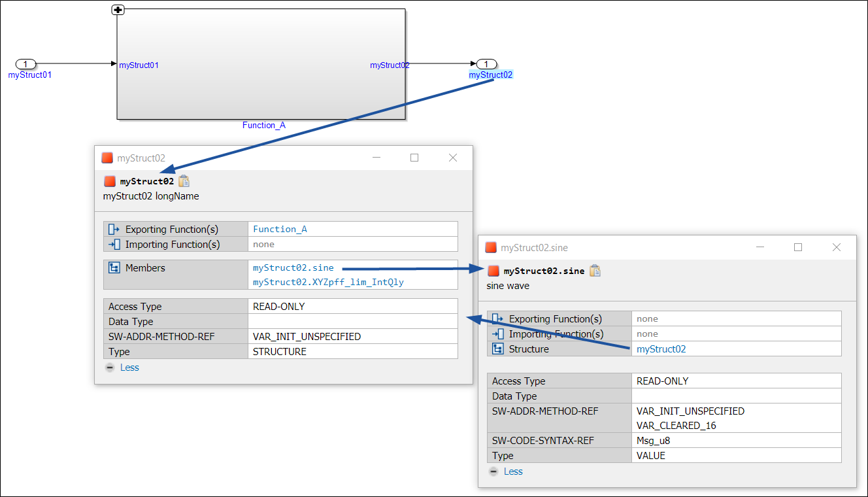
Task: Open the Function_A exporting function link
Action: (280, 230)
